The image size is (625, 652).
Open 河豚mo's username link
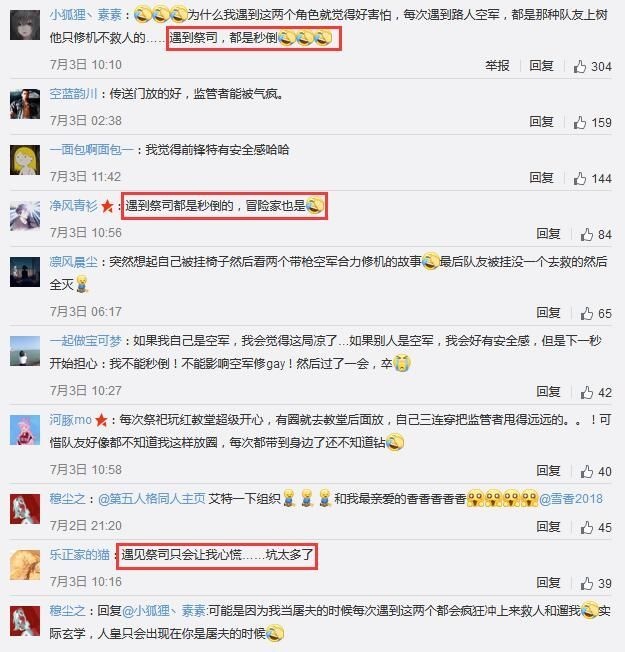(x=71, y=420)
